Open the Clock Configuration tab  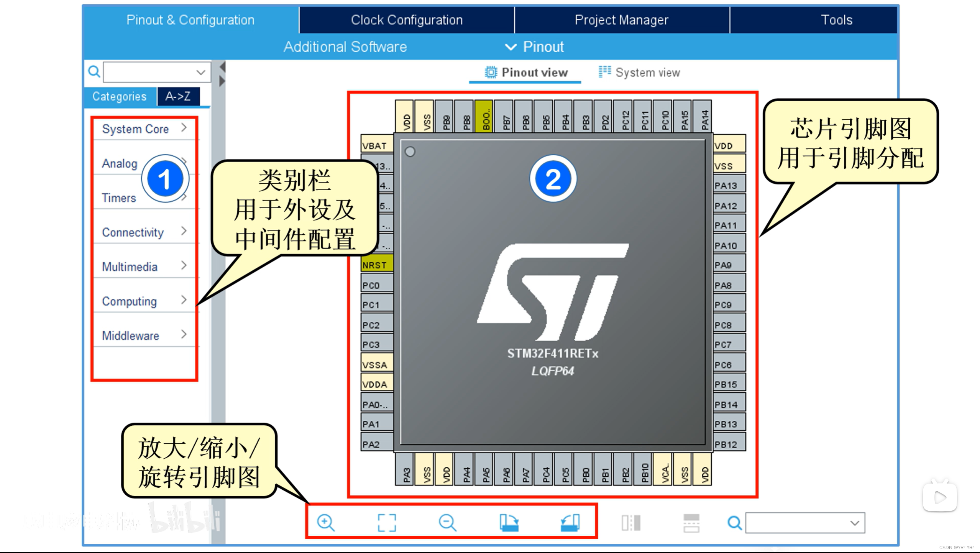407,20
